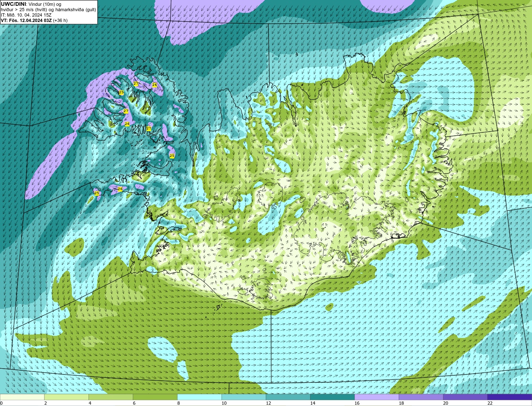Click the legend scale label "12"

[x=268, y=403]
